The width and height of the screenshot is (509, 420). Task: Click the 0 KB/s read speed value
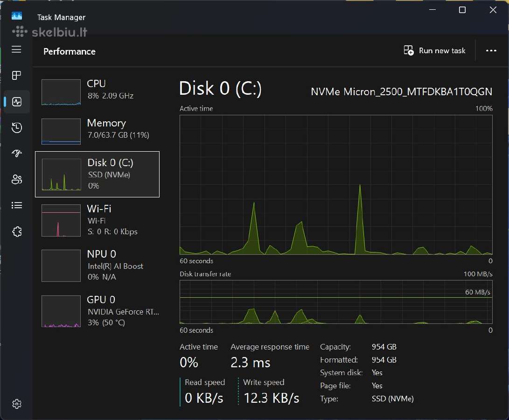[x=204, y=398]
